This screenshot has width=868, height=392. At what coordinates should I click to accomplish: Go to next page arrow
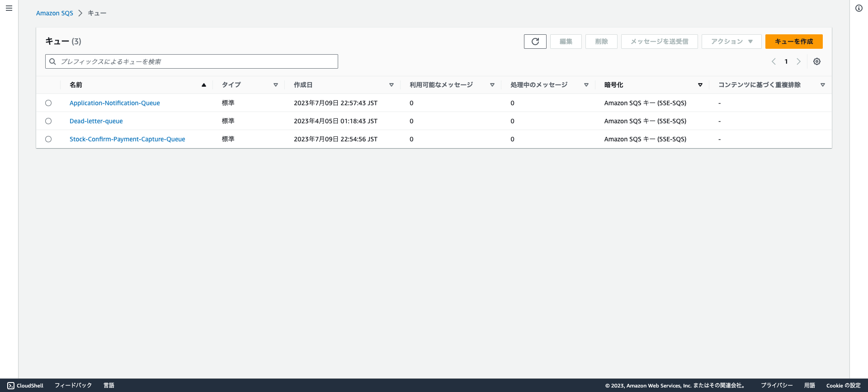(x=799, y=61)
